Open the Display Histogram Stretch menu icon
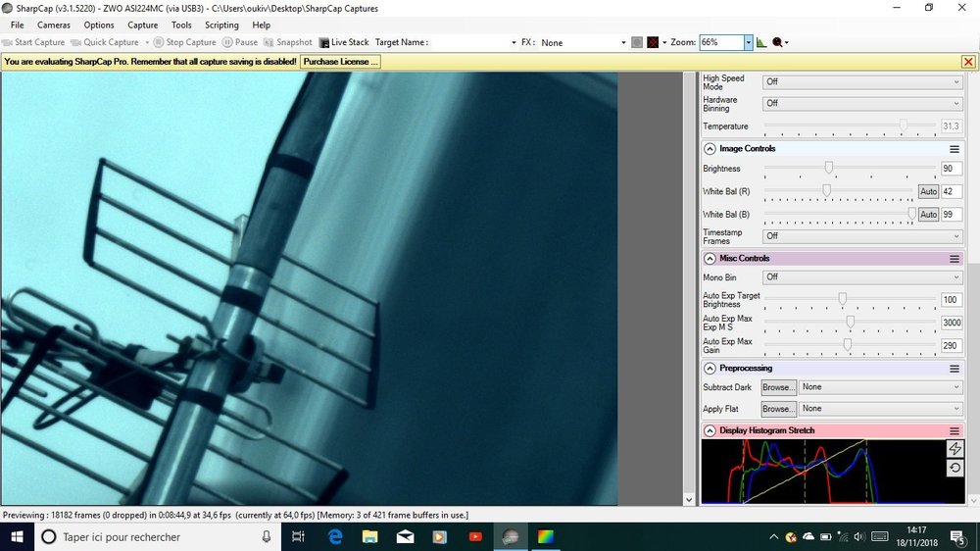This screenshot has width=980, height=551. point(955,431)
